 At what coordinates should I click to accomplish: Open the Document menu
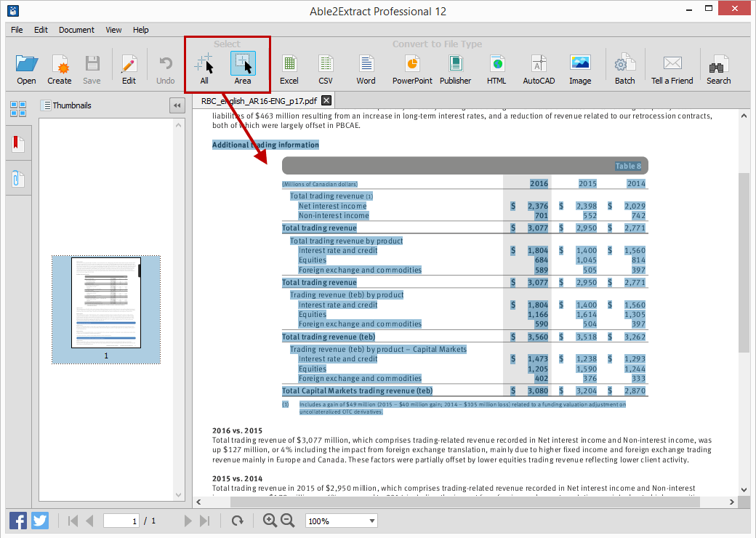[76, 30]
